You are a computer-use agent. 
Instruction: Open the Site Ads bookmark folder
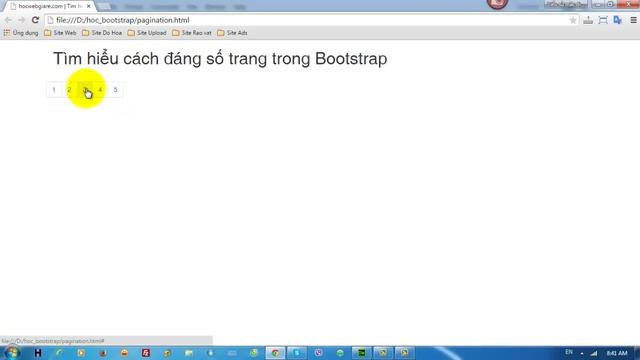(232, 33)
